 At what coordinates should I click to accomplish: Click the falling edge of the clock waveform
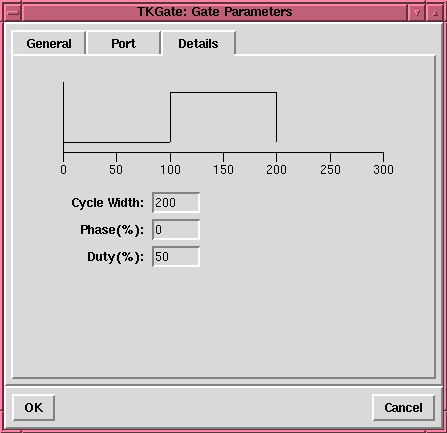pos(276,117)
